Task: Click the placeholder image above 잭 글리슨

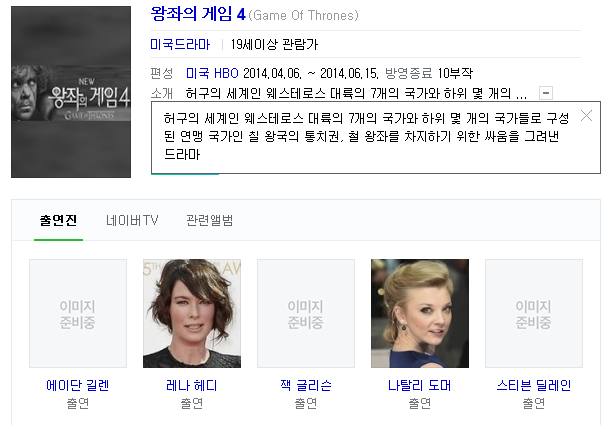Action: (306, 313)
